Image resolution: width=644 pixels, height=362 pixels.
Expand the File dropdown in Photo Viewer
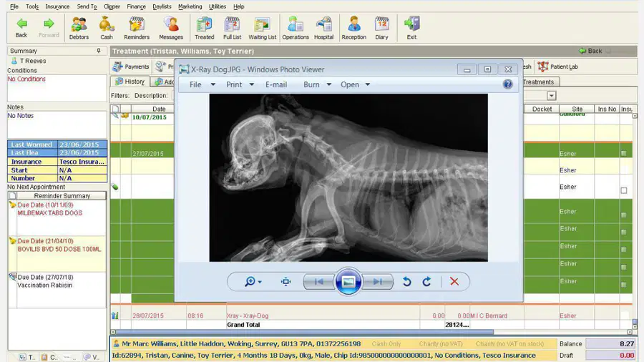(213, 84)
